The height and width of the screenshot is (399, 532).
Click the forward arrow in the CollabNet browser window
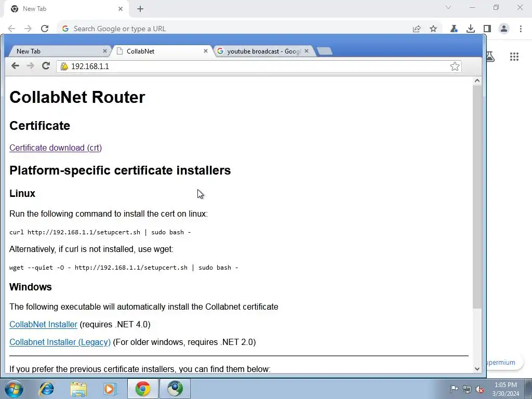(x=31, y=66)
